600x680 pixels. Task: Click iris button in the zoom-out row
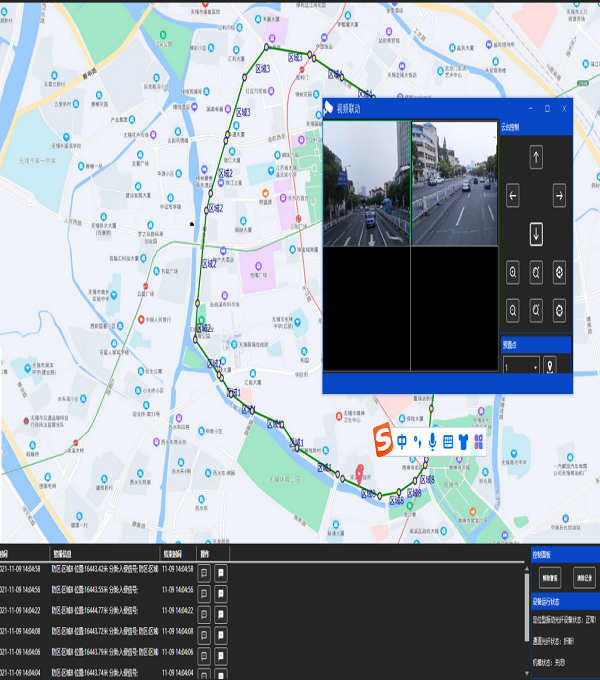[559, 311]
